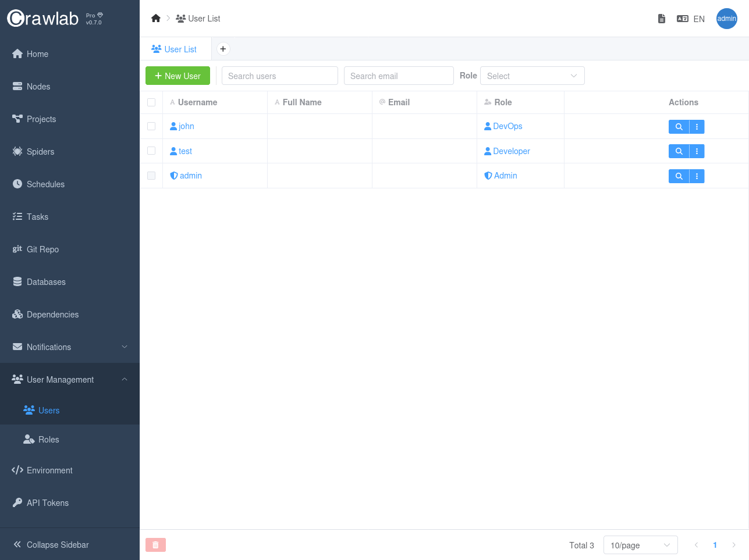The image size is (749, 560).
Task: Open the admin avatar menu
Action: click(x=726, y=19)
